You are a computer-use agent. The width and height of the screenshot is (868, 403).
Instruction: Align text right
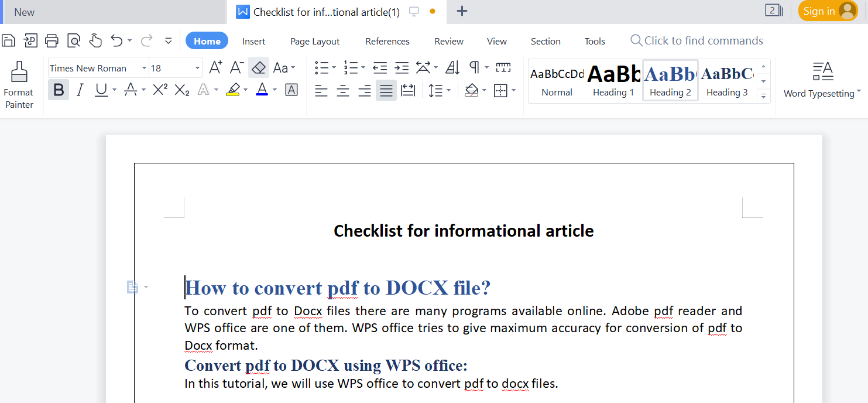pyautogui.click(x=365, y=90)
